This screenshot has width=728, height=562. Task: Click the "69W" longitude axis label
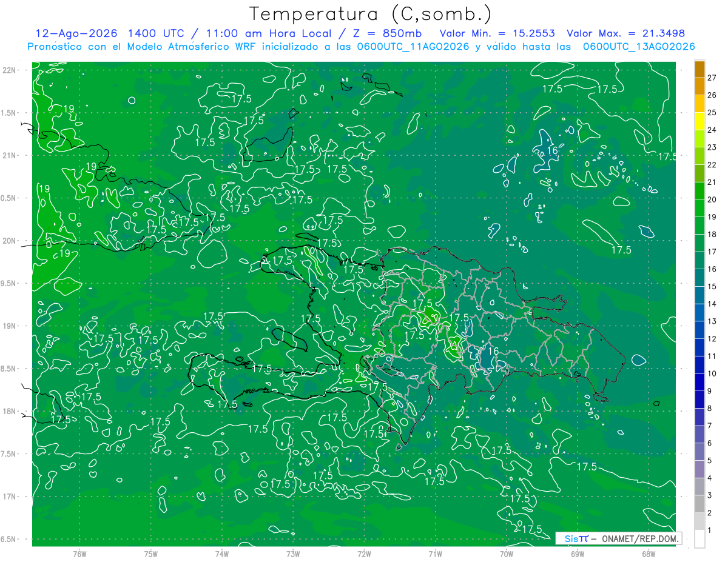coord(578,554)
